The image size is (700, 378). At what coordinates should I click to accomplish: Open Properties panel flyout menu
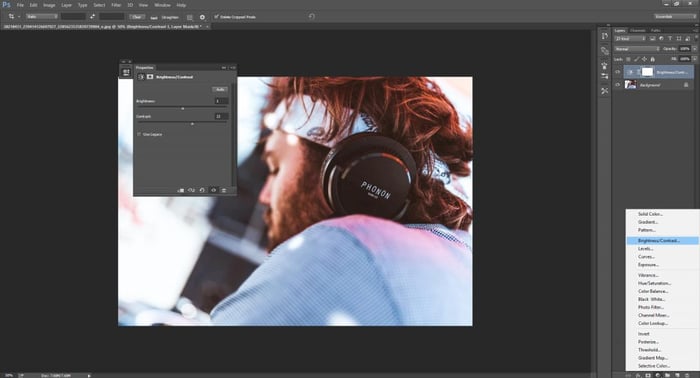click(x=233, y=68)
